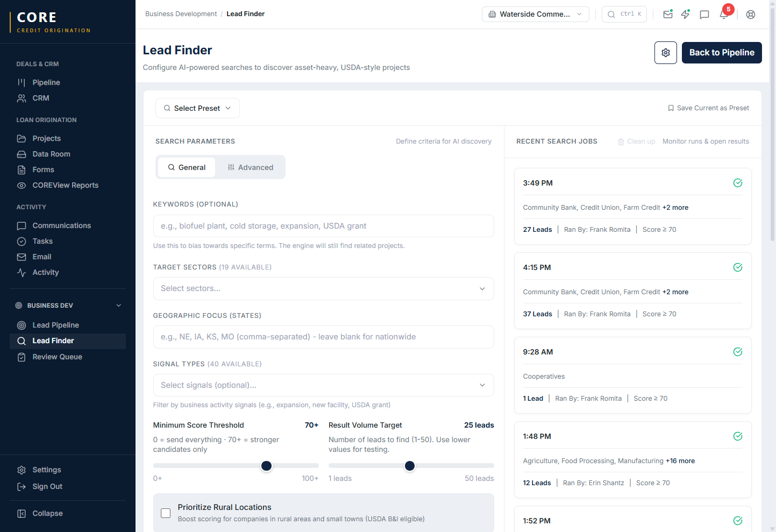Screen dimensions: 776x532
Task: Open the email notifications icon in top bar
Action: point(668,15)
